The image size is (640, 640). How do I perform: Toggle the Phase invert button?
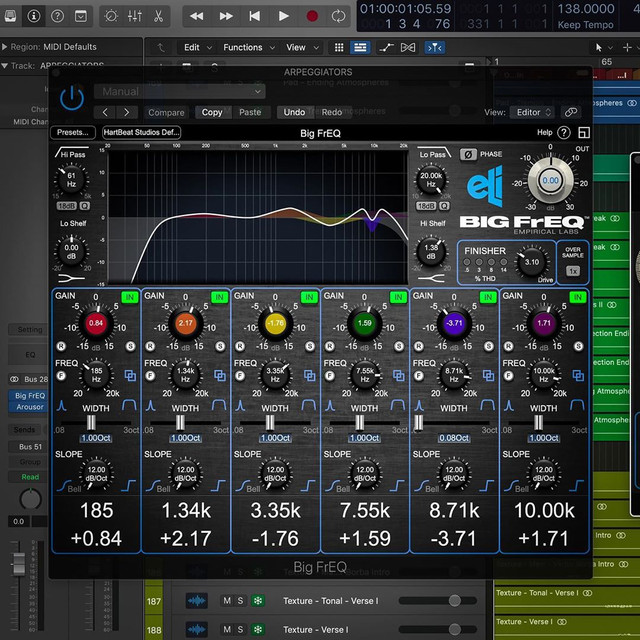(x=468, y=154)
